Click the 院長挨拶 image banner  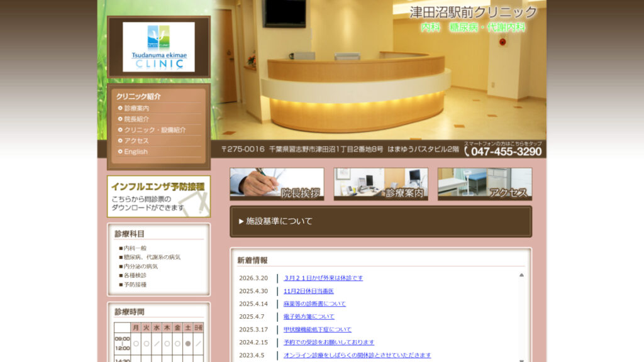tap(277, 184)
